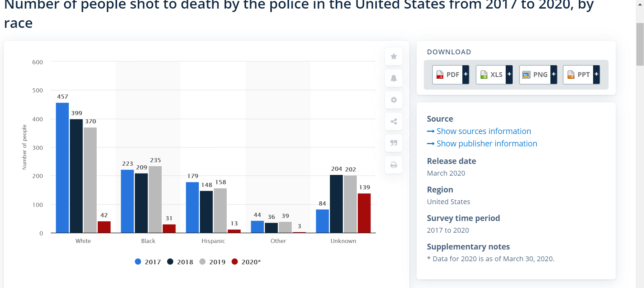
Task: Click the bell notification icon
Action: click(x=394, y=78)
